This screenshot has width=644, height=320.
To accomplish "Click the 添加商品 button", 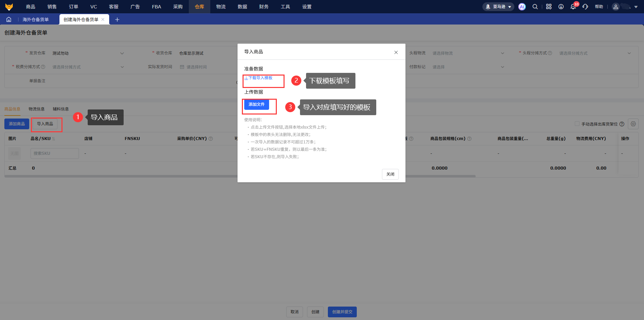I will point(17,124).
